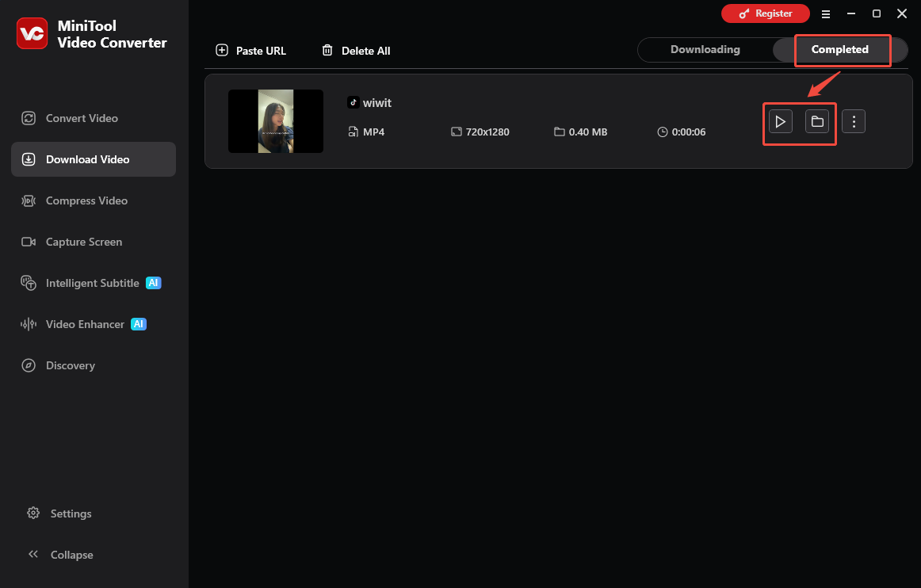Click Paste URL to add a link

(250, 51)
